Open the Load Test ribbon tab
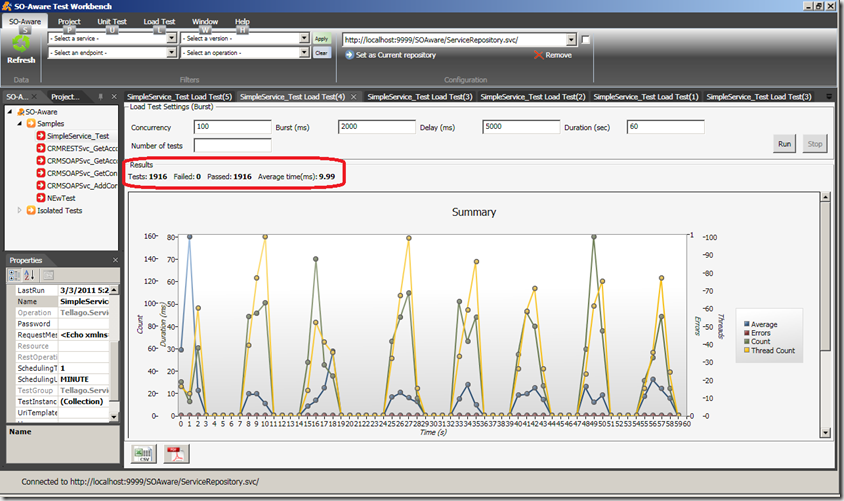The width and height of the screenshot is (844, 501). [x=159, y=22]
